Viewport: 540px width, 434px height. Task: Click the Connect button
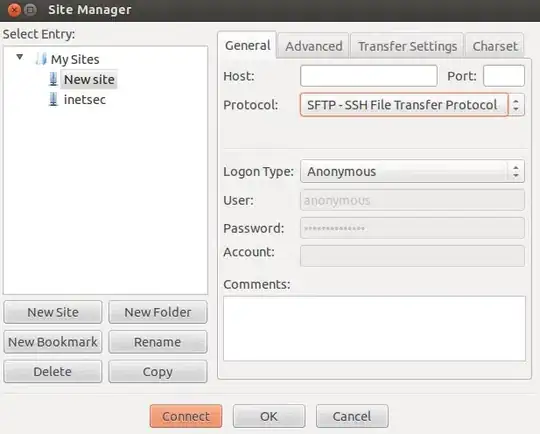(186, 416)
